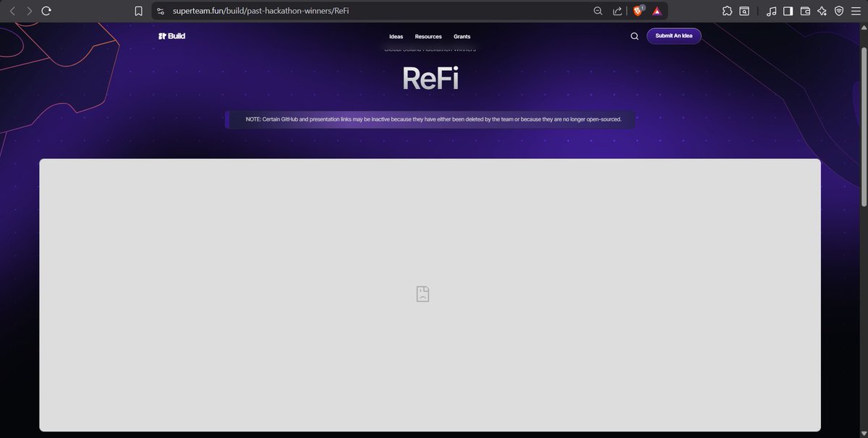Click the Submit An Idea button
The image size is (868, 438).
coord(673,36)
